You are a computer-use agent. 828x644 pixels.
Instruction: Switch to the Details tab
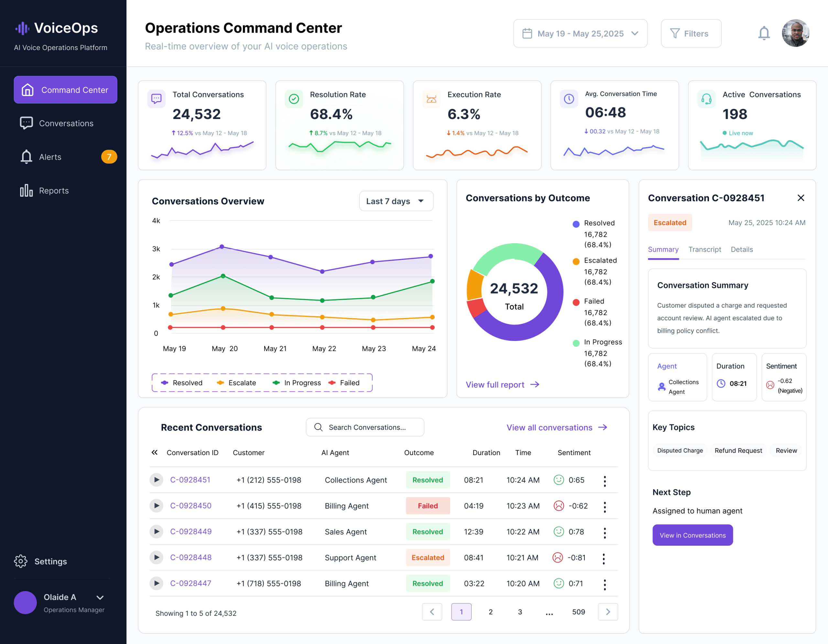tap(742, 249)
